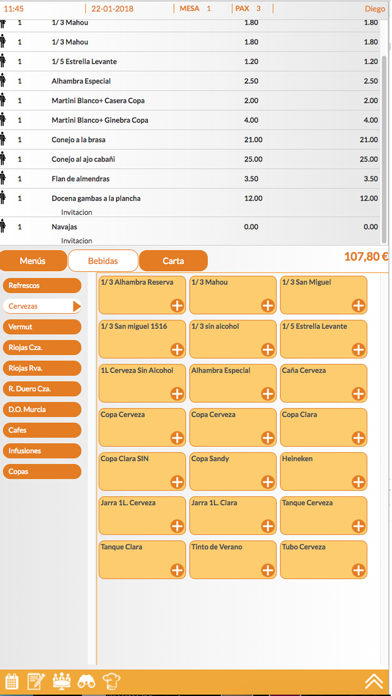Open R. Duero Cza. category
Viewport: 392px width, 696px height.
[x=42, y=389]
